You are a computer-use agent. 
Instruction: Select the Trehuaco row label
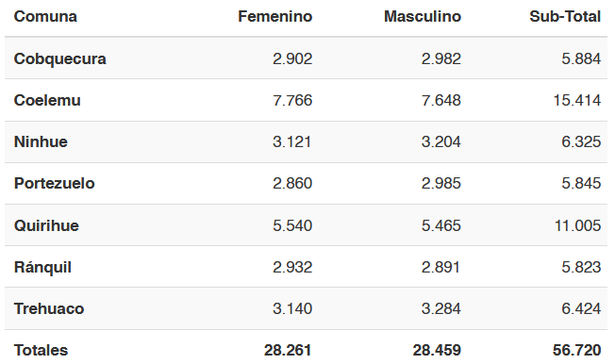pos(49,308)
